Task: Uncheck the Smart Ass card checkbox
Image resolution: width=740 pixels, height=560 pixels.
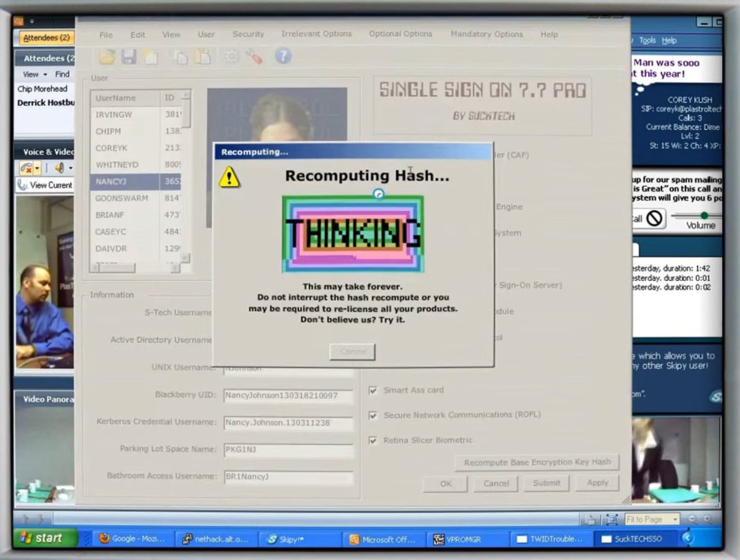Action: [372, 390]
